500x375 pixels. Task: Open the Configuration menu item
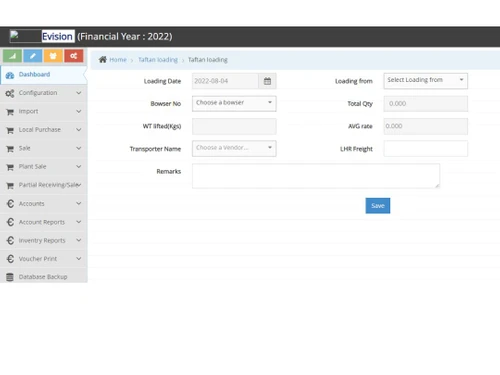[x=43, y=93]
